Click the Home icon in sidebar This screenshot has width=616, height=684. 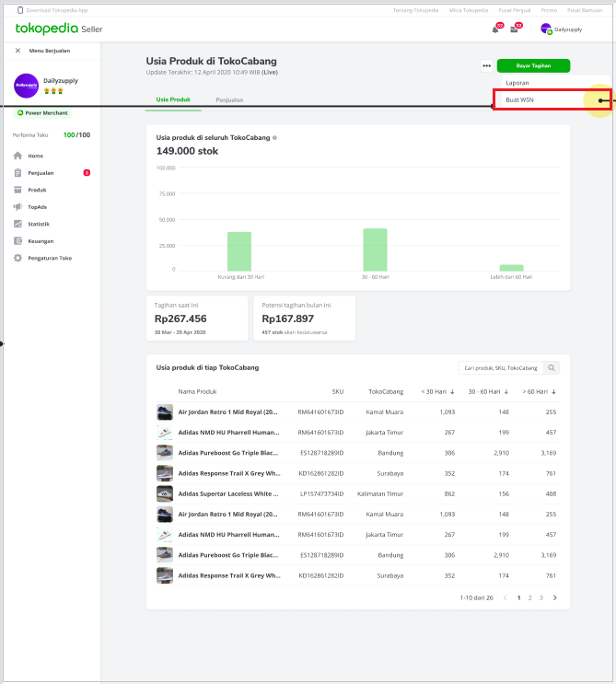point(17,156)
